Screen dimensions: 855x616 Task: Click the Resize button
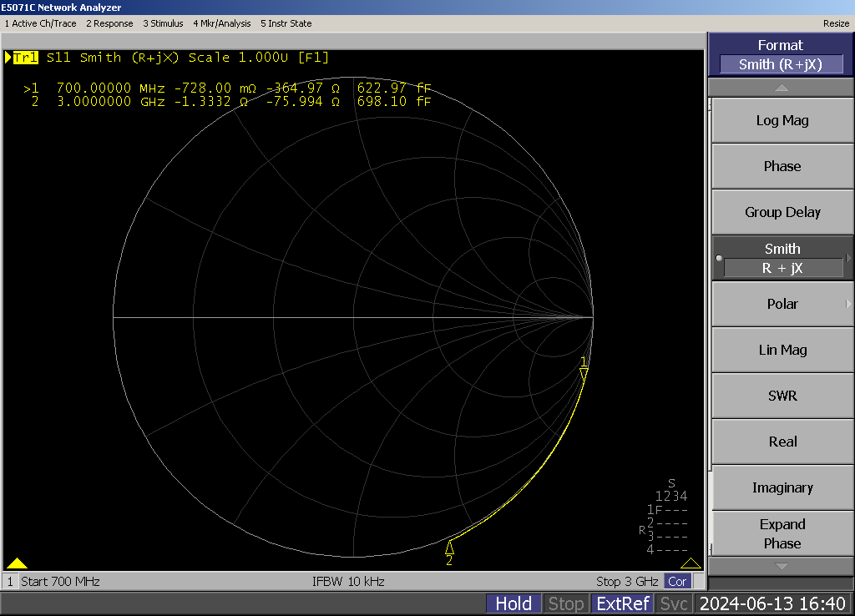click(836, 23)
